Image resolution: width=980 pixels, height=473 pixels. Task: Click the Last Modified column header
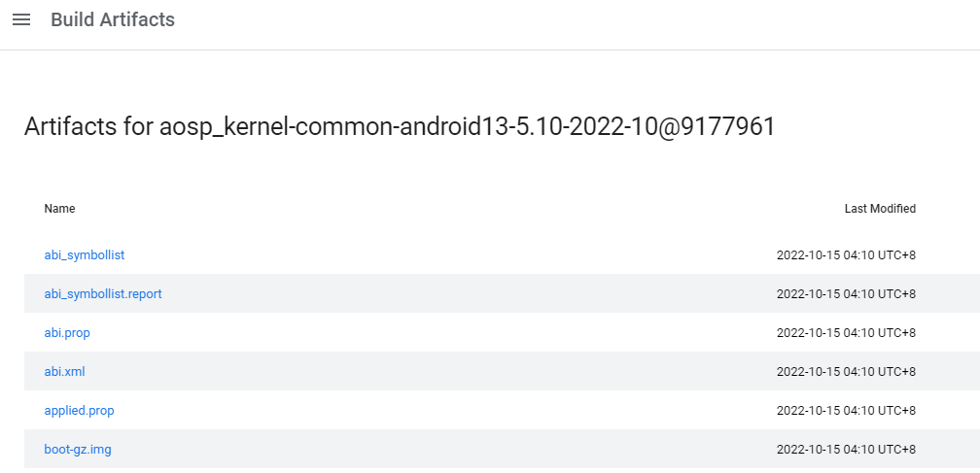pos(880,209)
